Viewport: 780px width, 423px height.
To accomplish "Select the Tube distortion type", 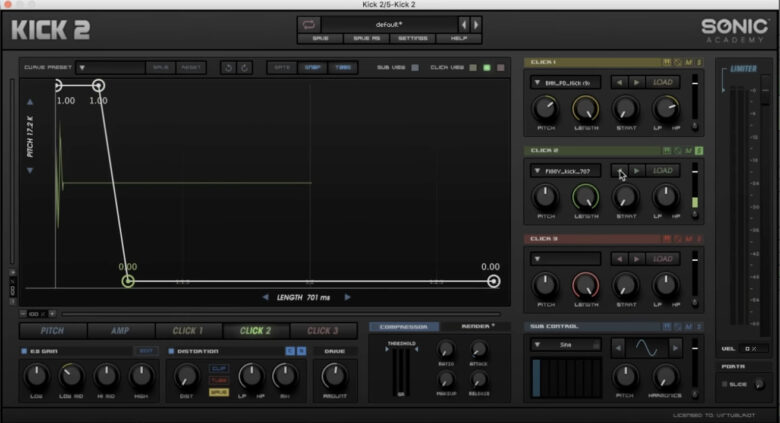I will coord(219,380).
